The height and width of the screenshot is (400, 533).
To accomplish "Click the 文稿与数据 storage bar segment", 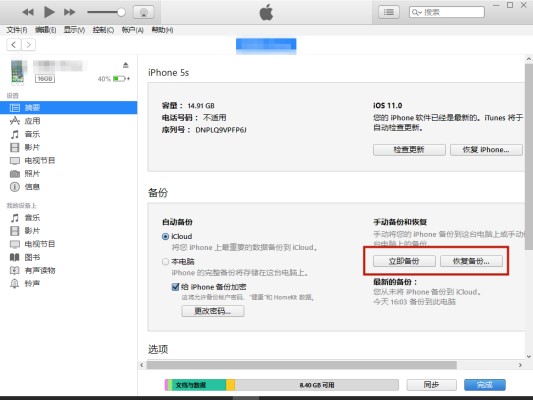I will (199, 385).
